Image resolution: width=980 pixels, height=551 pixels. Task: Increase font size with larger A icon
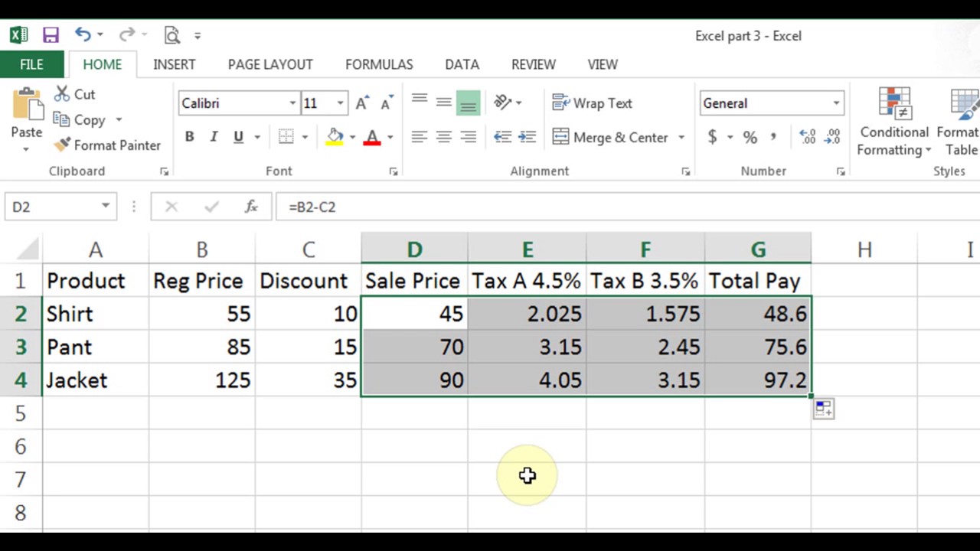pyautogui.click(x=363, y=103)
